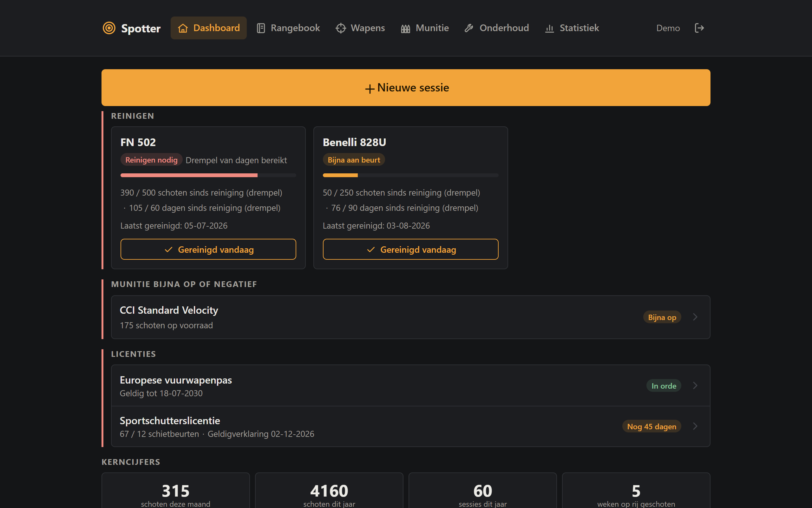
Task: Click the 60 sessies dit jaar tile
Action: 482,491
